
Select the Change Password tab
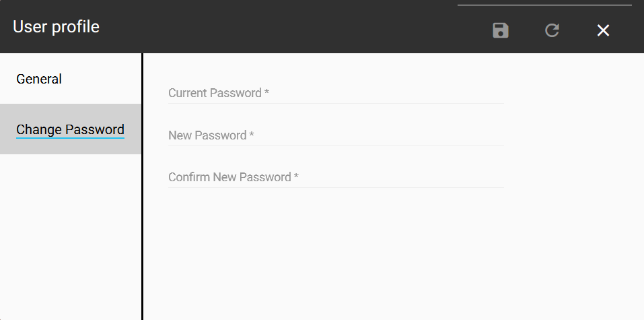[x=70, y=129]
